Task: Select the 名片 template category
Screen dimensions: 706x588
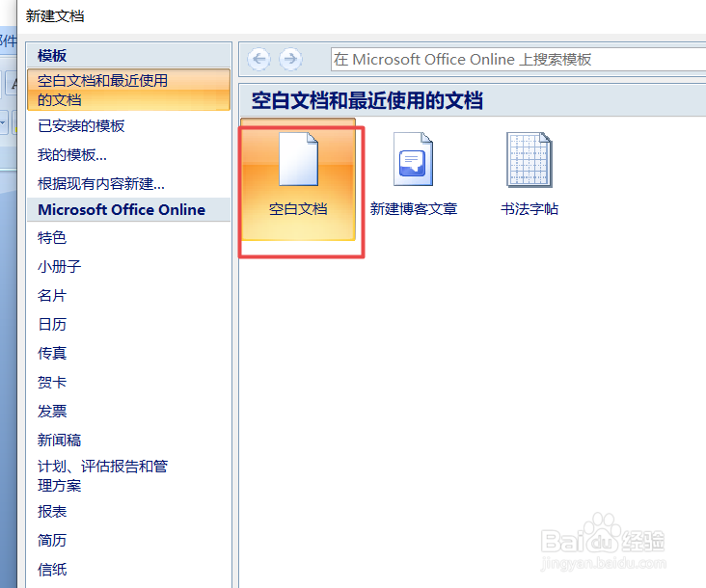Action: (52, 296)
